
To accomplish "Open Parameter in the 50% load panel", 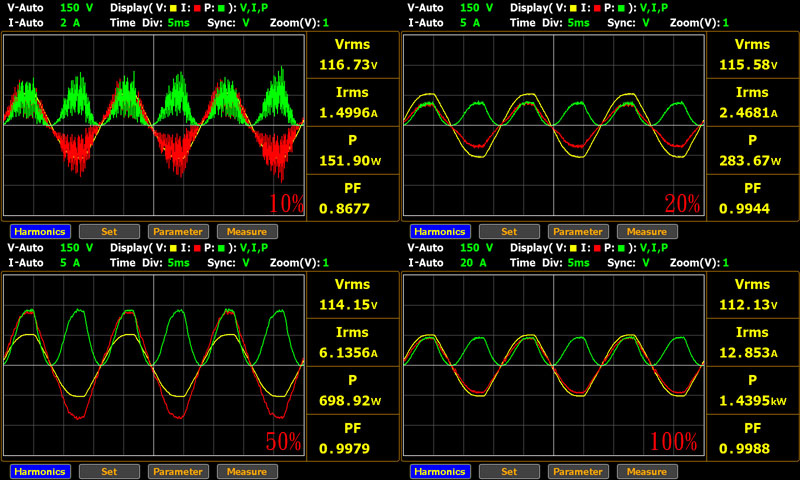I will (x=178, y=471).
